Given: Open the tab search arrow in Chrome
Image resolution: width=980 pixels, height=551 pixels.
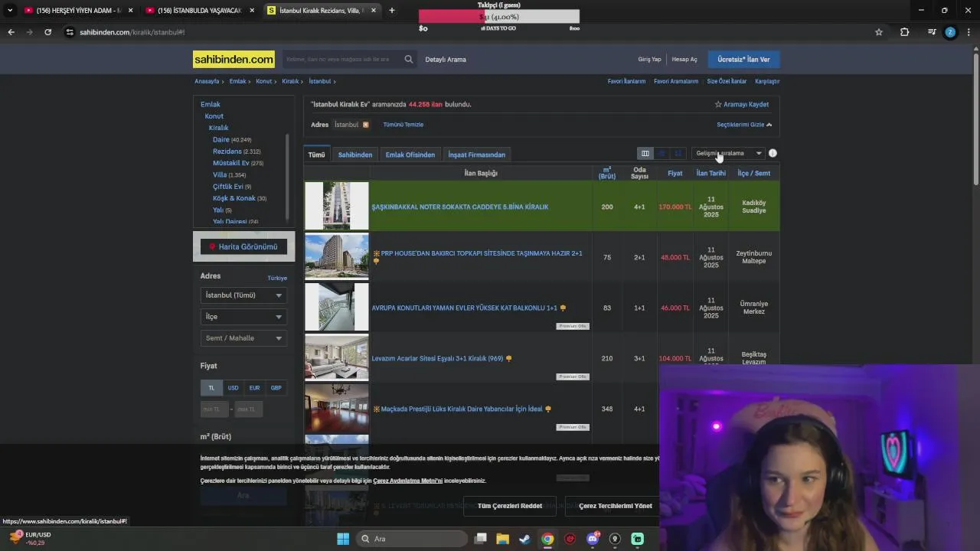Looking at the screenshot, I should point(10,10).
